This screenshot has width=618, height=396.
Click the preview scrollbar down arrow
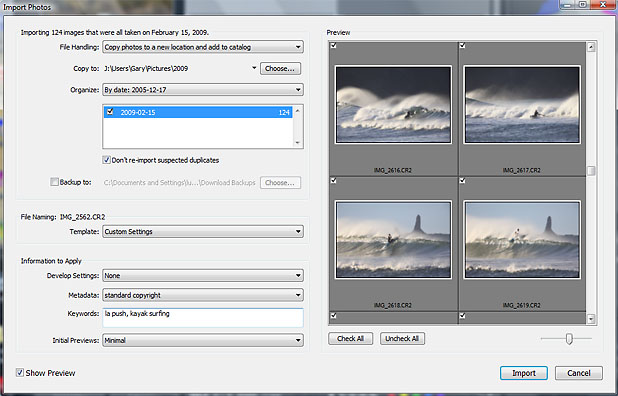pos(591,319)
